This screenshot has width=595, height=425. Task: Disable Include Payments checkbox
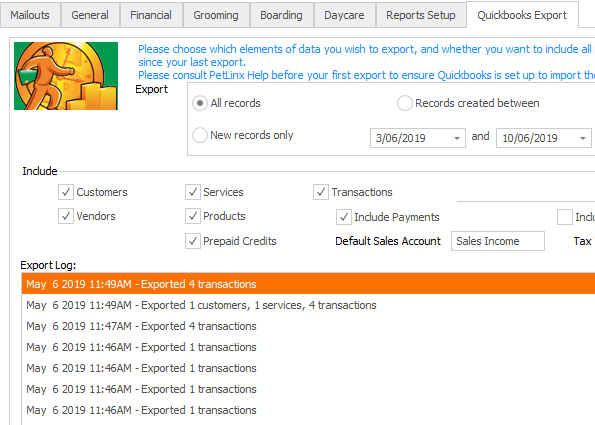pos(343,217)
